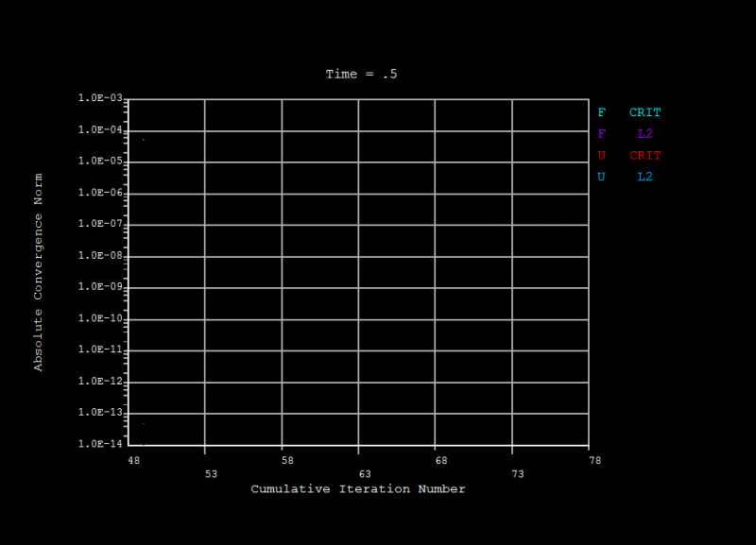Click the "63" x-axis tick label
The height and width of the screenshot is (545, 756).
point(365,474)
